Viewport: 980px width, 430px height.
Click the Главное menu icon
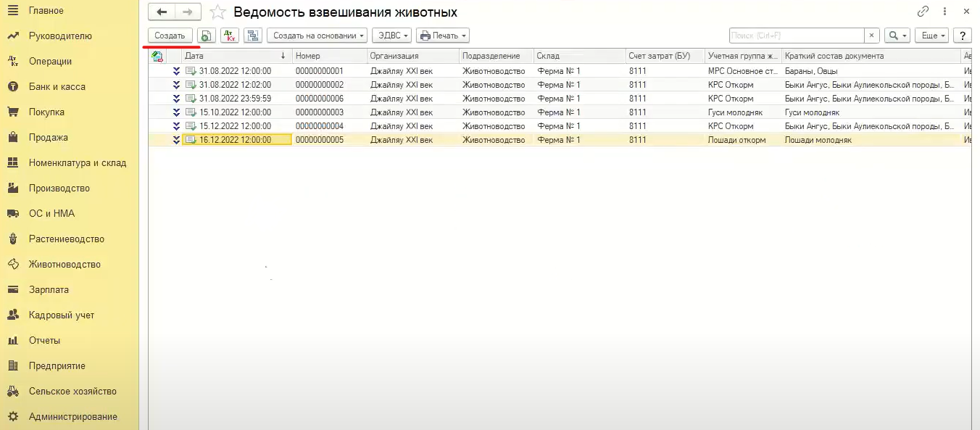click(13, 11)
